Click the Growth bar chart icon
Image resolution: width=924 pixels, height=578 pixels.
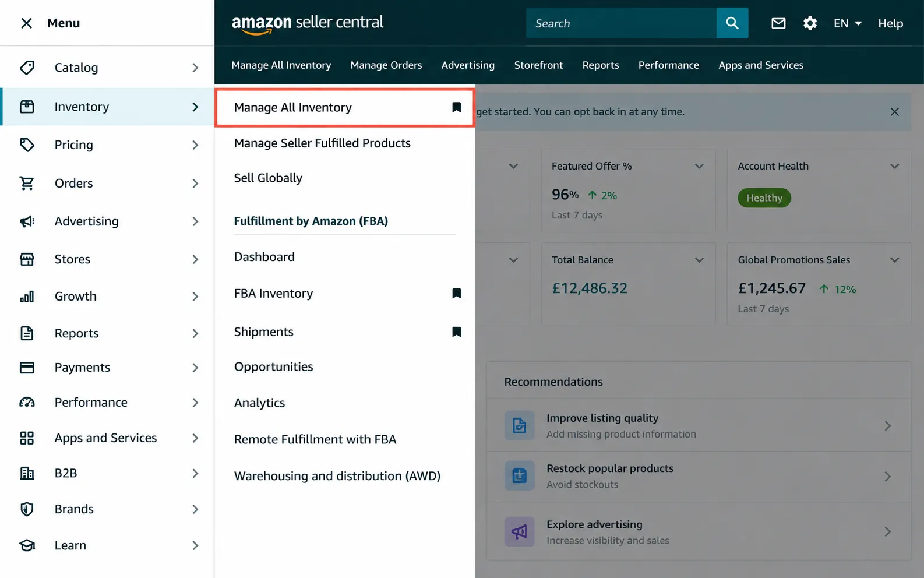(27, 297)
